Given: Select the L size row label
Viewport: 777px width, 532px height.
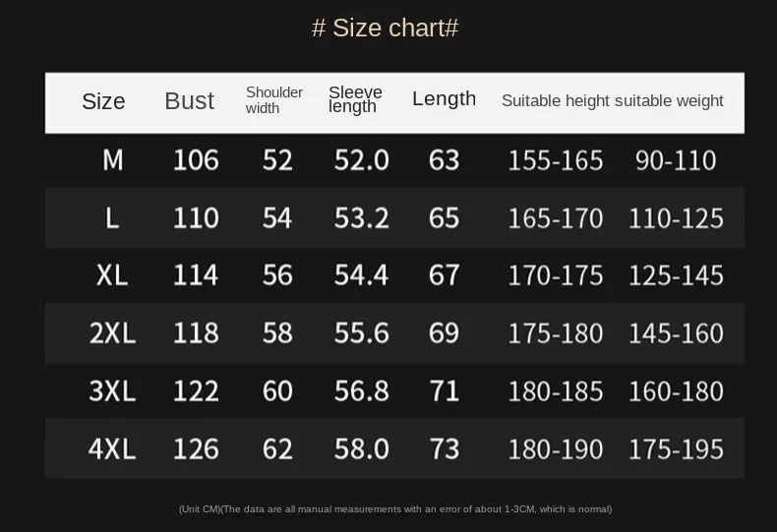Looking at the screenshot, I should (x=112, y=217).
